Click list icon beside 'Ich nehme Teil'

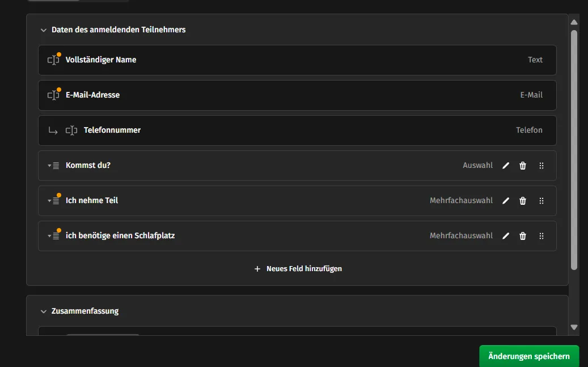click(54, 201)
